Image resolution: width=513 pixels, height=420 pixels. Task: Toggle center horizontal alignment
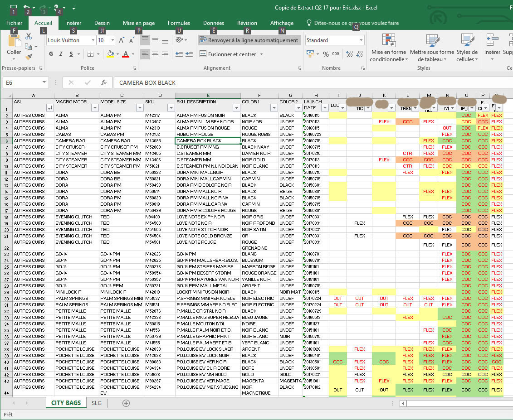pos(155,54)
